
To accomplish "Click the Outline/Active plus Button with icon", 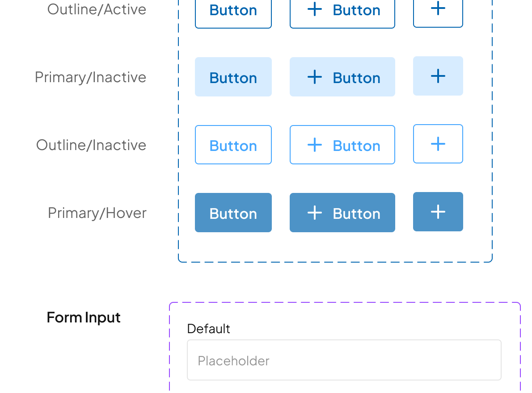I will pos(342,13).
